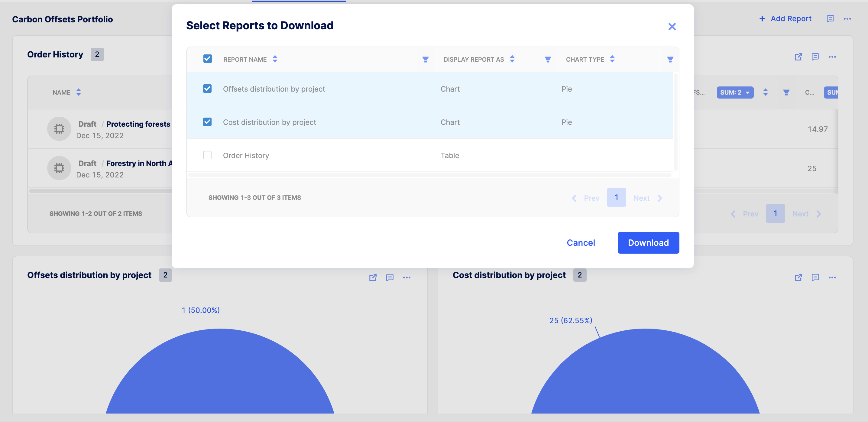Open portfolio comments icon near Add Report
Viewport: 868px width, 422px height.
[830, 18]
